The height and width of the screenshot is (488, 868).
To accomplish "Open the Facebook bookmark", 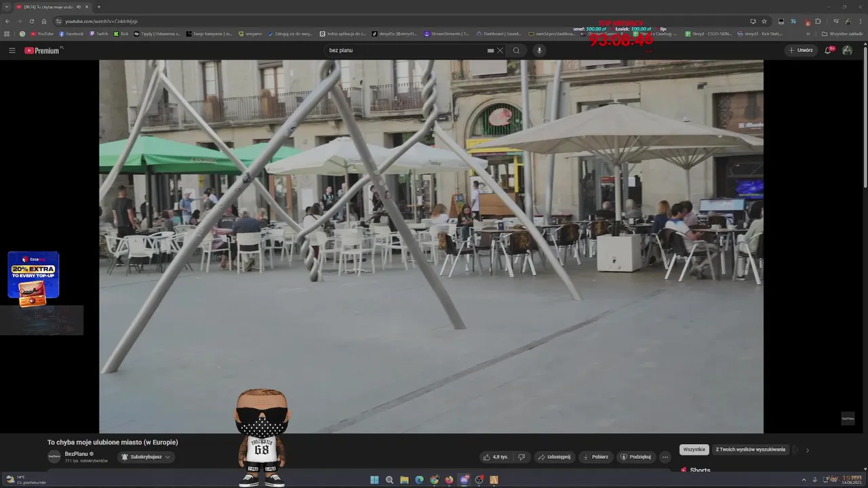I will tap(72, 33).
